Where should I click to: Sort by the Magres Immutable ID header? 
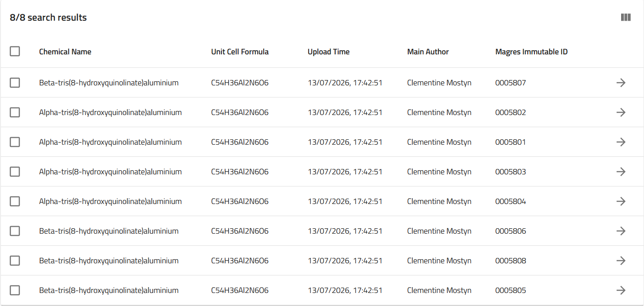click(531, 52)
